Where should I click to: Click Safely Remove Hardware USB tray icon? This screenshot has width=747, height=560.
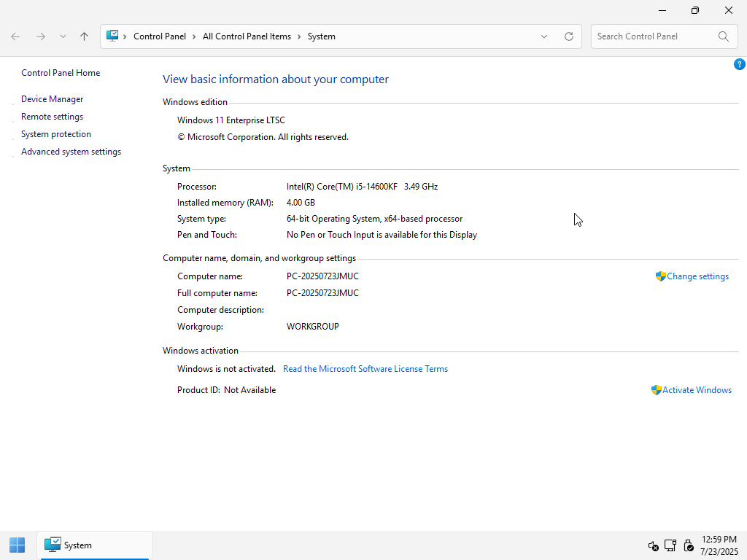coord(688,545)
